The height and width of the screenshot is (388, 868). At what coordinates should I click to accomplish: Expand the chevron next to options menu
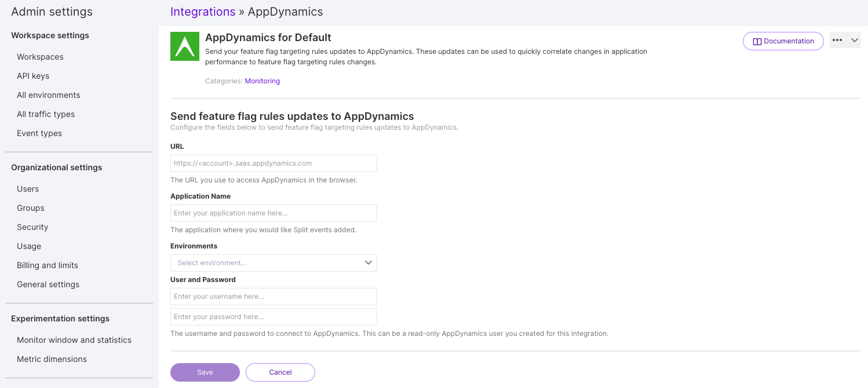(854, 41)
